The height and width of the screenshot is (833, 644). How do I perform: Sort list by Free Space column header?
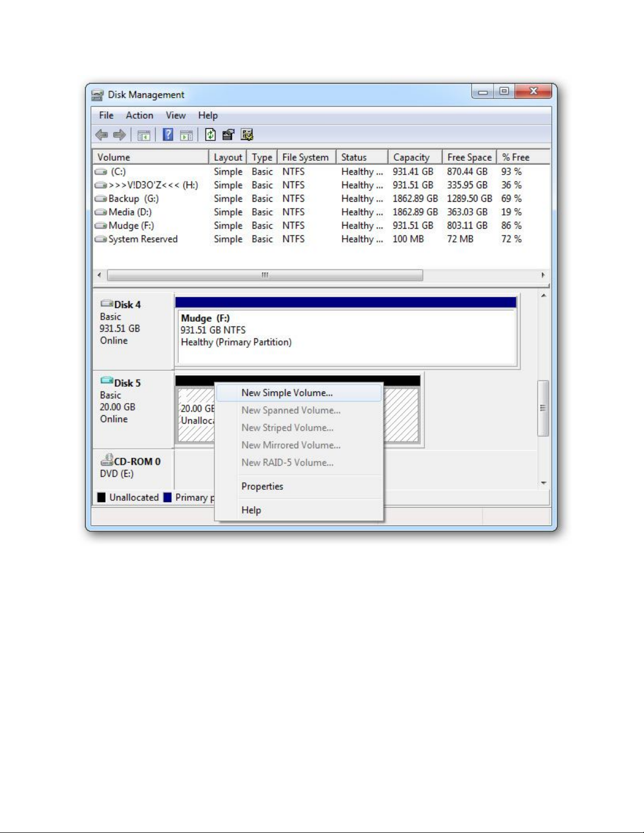[469, 157]
